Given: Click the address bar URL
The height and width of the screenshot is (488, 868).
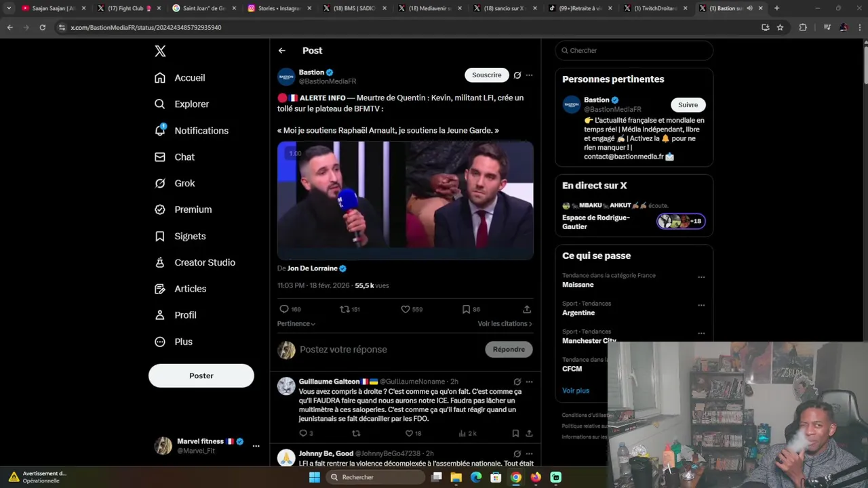Looking at the screenshot, I should coord(146,28).
